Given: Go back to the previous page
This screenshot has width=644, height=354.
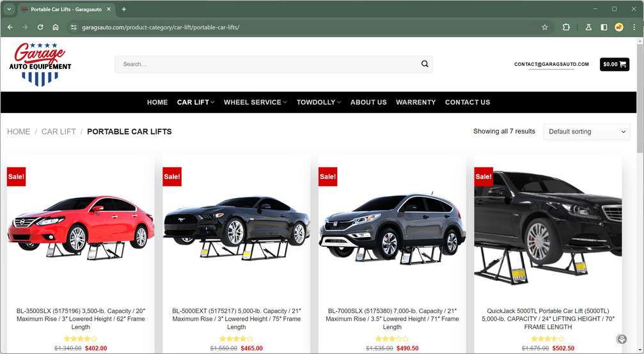Looking at the screenshot, I should pos(10,27).
